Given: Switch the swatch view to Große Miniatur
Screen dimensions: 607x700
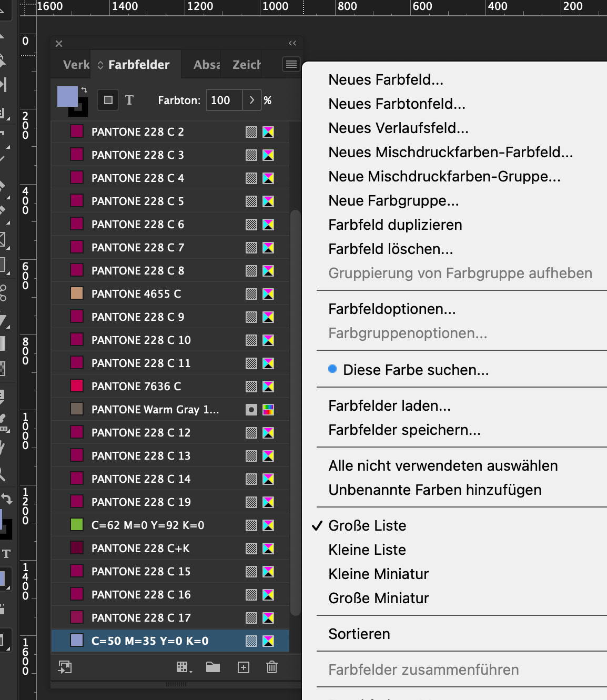Looking at the screenshot, I should click(378, 598).
